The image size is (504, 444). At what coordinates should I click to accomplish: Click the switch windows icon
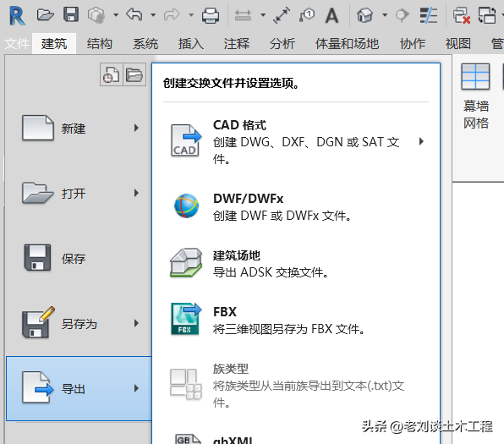(487, 15)
